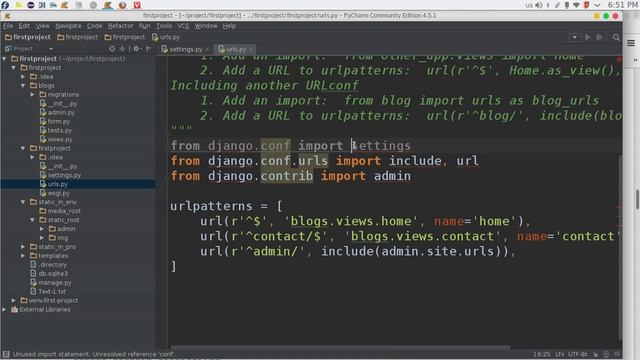Select manage.py in project tree
The height and width of the screenshot is (360, 640).
tap(55, 282)
